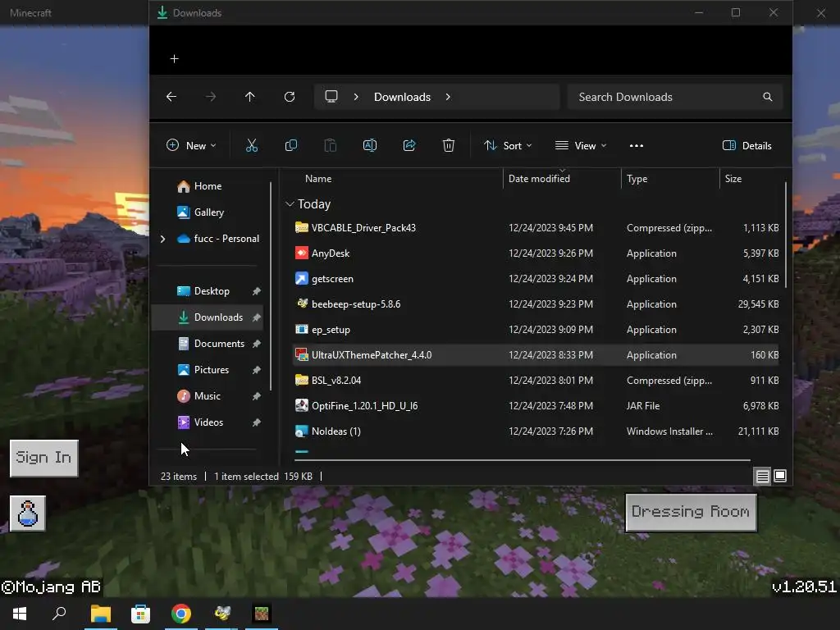This screenshot has height=630, width=840.
Task: Click the Cut scissors icon
Action: point(251,145)
